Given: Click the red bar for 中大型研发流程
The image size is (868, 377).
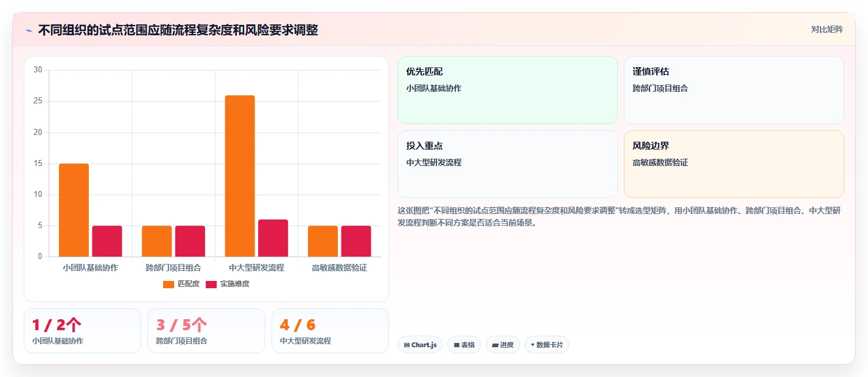Looking at the screenshot, I should click(273, 238).
